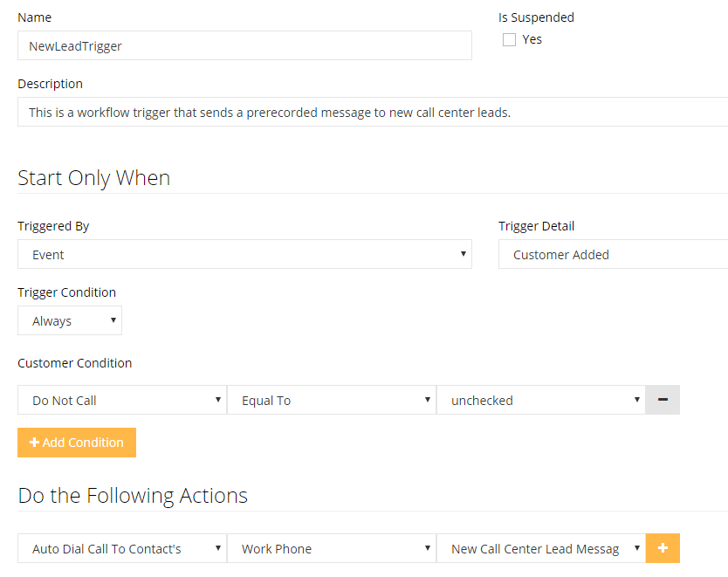Open the Triggered By dropdown showing Event
This screenshot has height=577, width=728.
pos(244,254)
